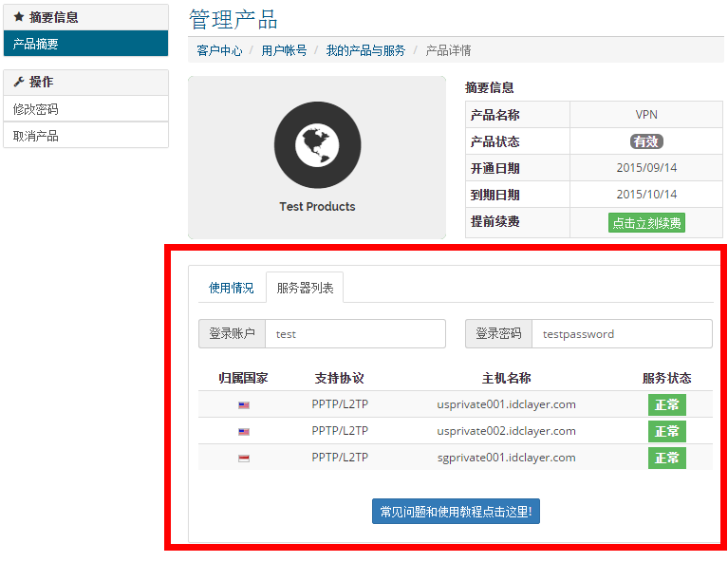The image size is (728, 562).
Task: Switch to the 服务器列表 tab
Action: (x=305, y=288)
